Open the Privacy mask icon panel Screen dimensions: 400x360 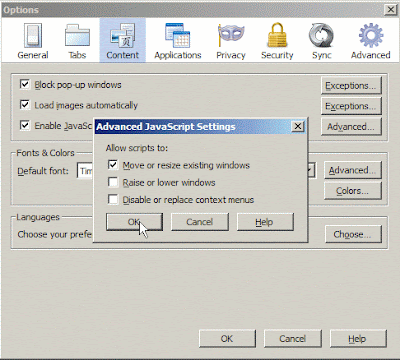click(231, 41)
